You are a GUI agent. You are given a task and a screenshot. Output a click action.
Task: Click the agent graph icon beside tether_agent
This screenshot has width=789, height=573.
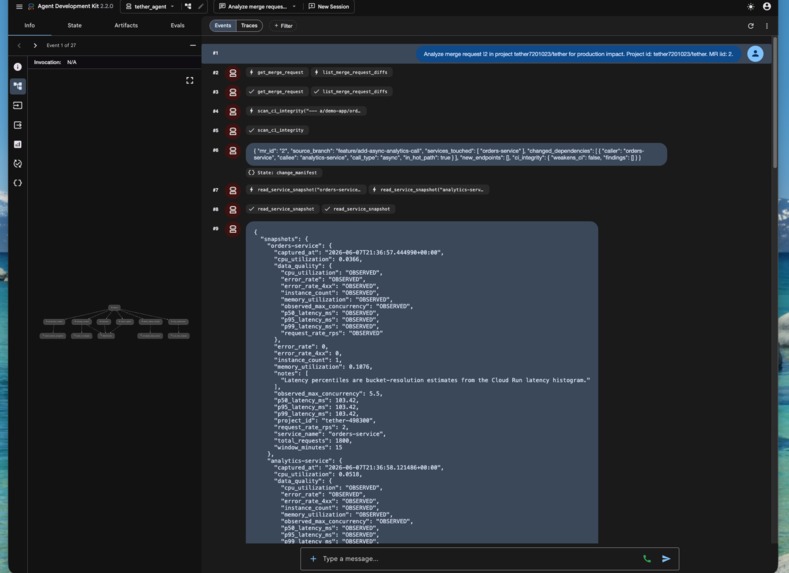pos(188,7)
